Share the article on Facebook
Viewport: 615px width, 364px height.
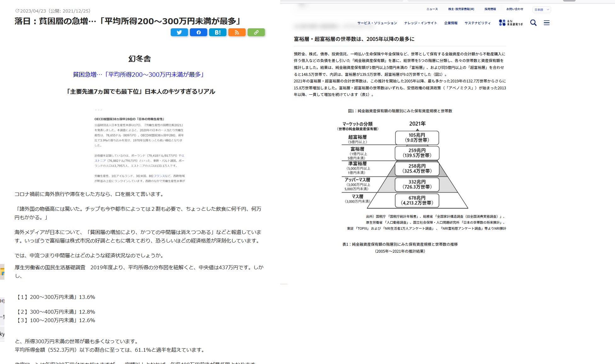198,32
